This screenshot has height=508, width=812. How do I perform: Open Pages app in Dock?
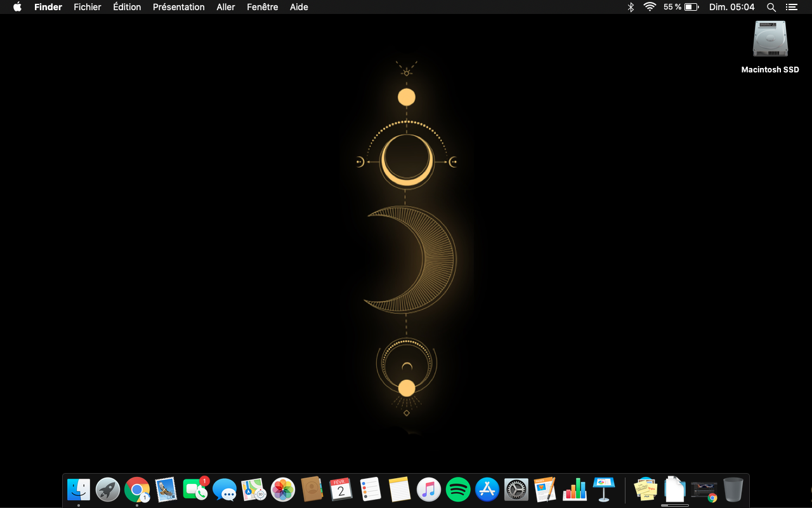coord(546,490)
